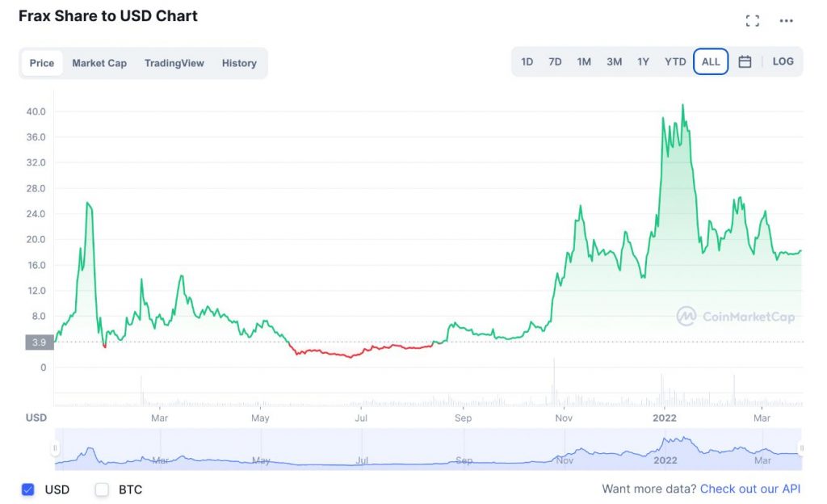
Task: Enable the BTC checkbox
Action: tap(102, 489)
